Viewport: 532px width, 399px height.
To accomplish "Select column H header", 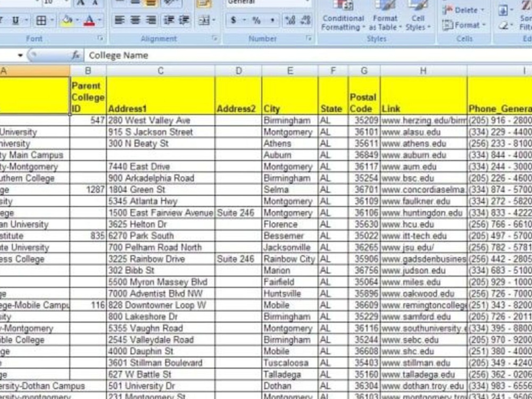I will (x=423, y=71).
